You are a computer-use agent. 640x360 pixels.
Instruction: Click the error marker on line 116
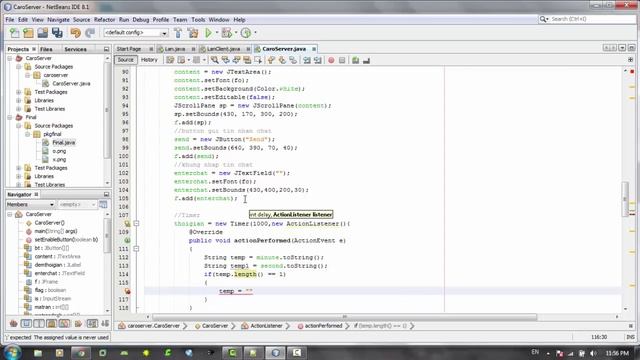(x=127, y=291)
